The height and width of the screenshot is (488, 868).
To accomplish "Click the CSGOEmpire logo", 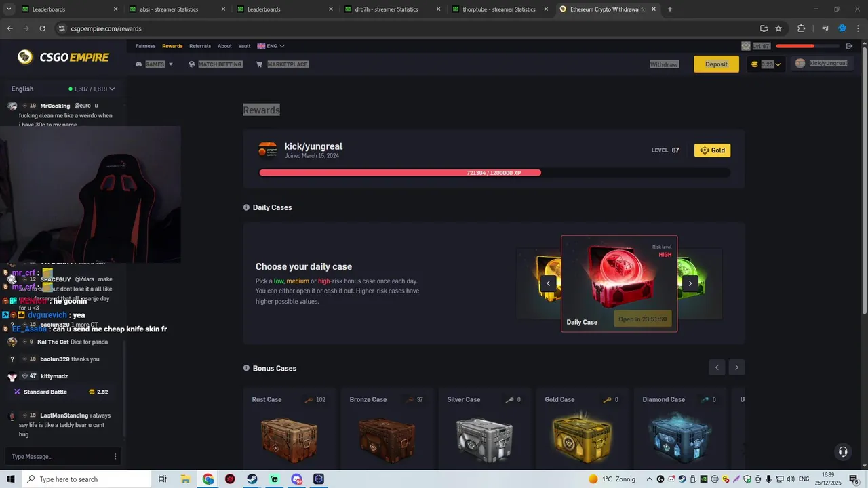I will point(63,58).
